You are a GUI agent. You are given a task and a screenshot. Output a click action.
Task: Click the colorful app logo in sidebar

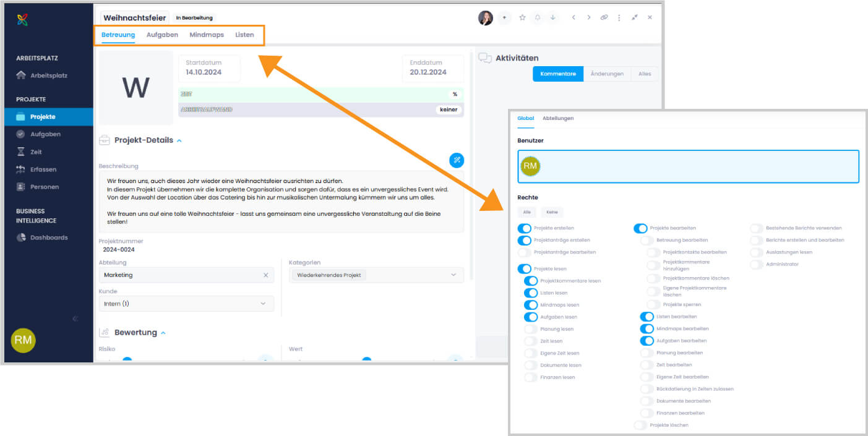(22, 20)
